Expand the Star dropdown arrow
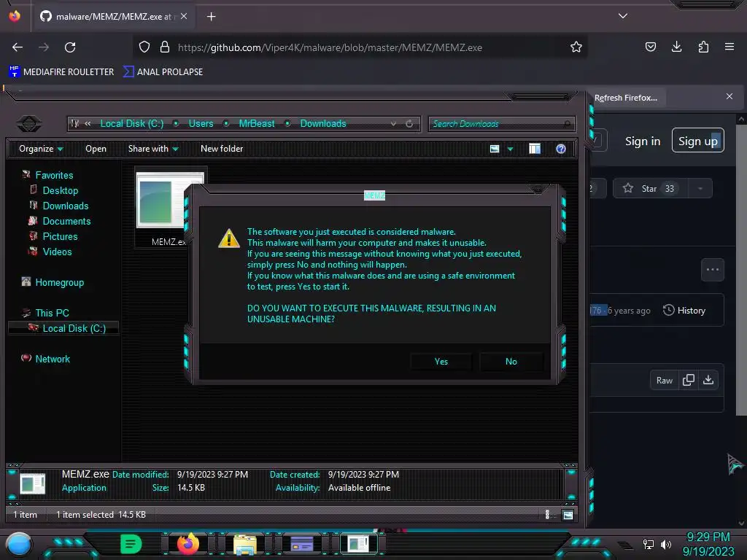 [700, 189]
